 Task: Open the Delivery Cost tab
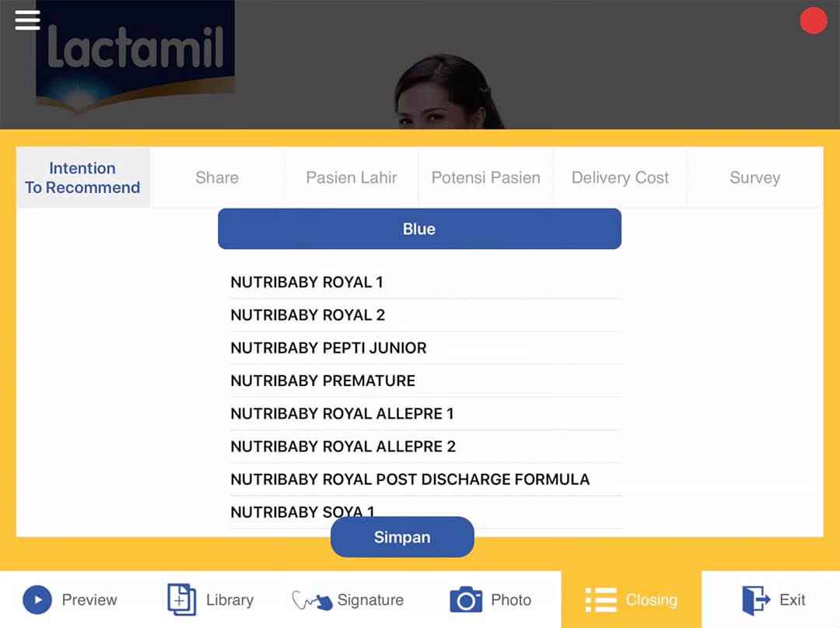[x=620, y=177]
